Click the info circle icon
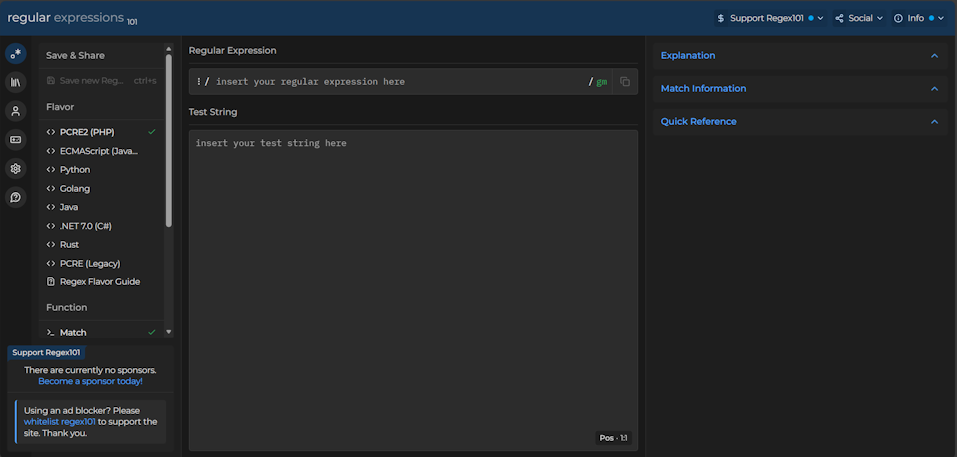 (x=898, y=18)
